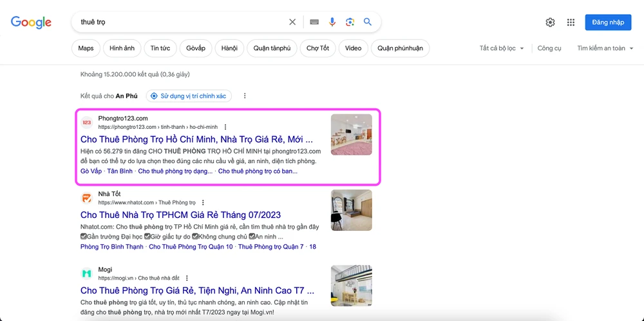The width and height of the screenshot is (644, 321).
Task: Click Nhà Tốt site favicon
Action: point(87,198)
